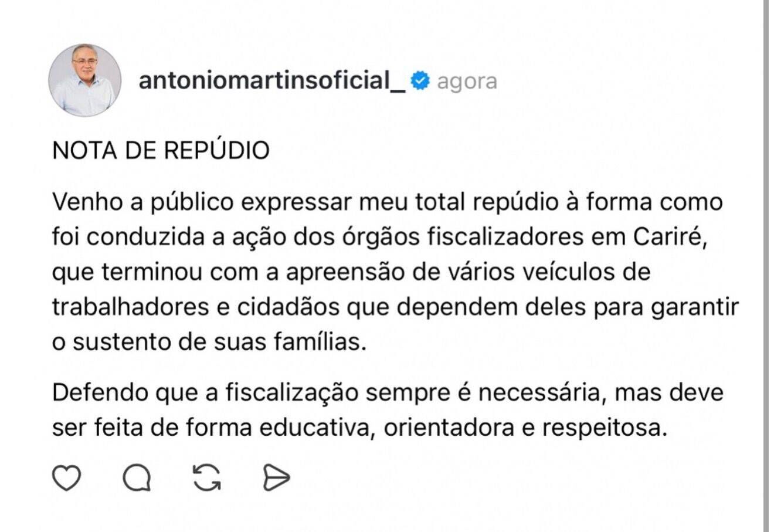Open comments via the speech bubble icon
Viewport: 774px width, 532px height.
pos(137,478)
